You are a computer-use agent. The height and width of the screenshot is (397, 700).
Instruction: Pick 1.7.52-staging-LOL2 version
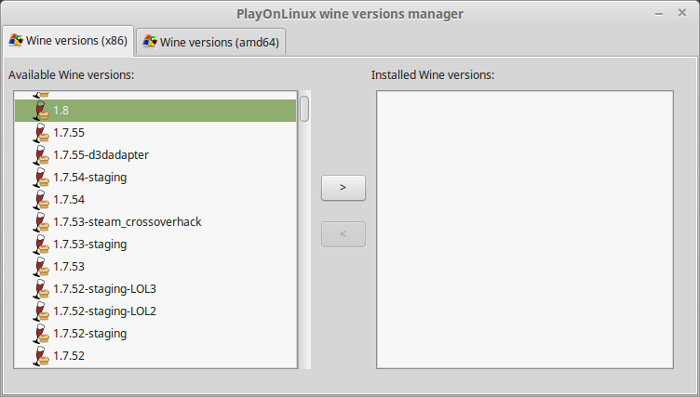click(155, 311)
